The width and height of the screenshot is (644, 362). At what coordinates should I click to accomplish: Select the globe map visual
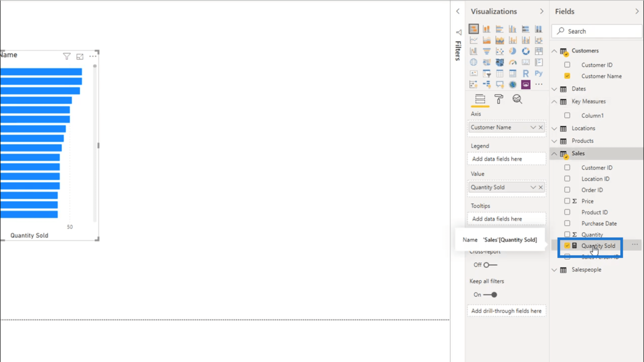[x=473, y=62]
